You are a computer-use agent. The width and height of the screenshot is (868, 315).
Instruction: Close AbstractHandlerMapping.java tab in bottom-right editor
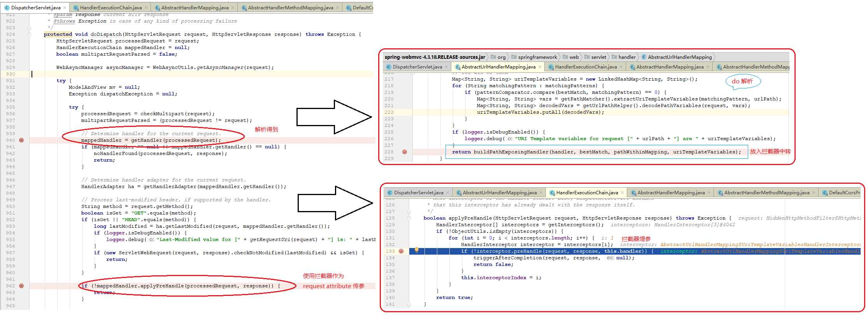point(709,193)
